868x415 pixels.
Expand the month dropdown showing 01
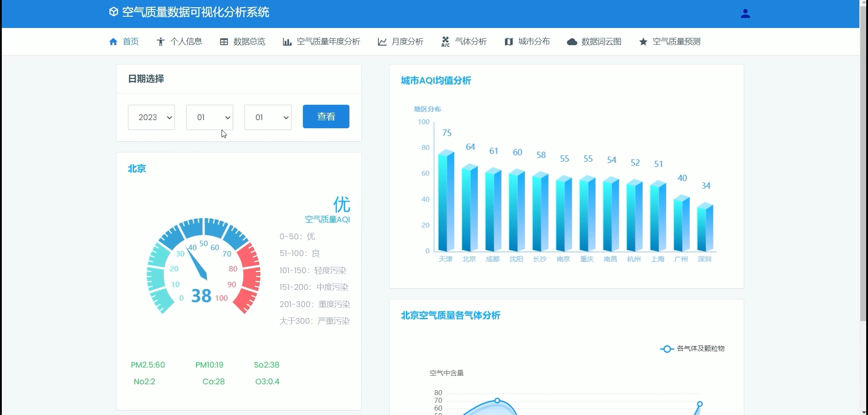(209, 117)
